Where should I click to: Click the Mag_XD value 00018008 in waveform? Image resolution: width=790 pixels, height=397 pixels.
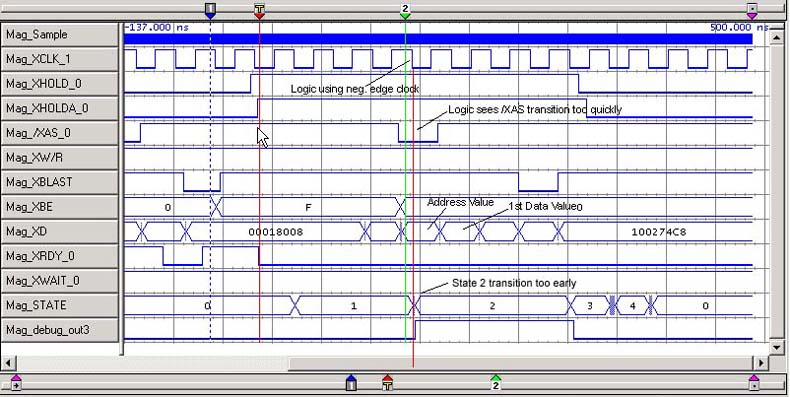276,232
